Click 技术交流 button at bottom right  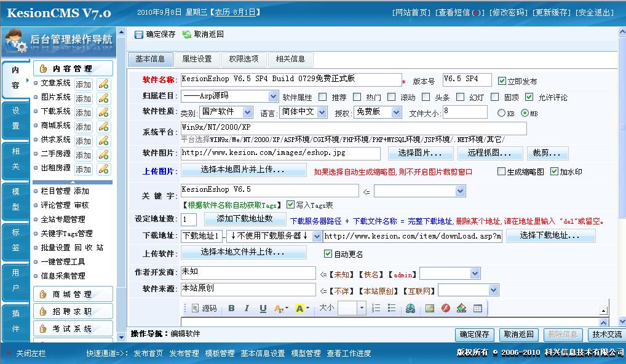(x=607, y=334)
